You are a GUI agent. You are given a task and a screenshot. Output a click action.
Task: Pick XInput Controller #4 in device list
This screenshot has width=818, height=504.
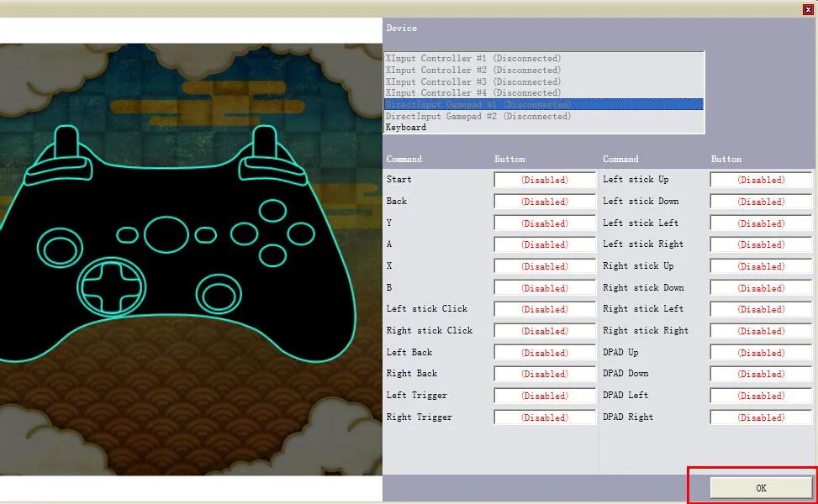click(472, 93)
